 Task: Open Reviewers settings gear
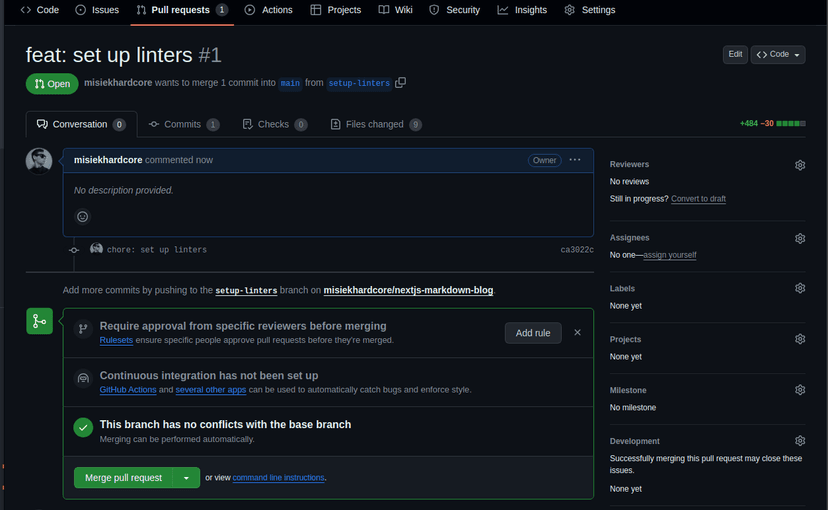799,165
